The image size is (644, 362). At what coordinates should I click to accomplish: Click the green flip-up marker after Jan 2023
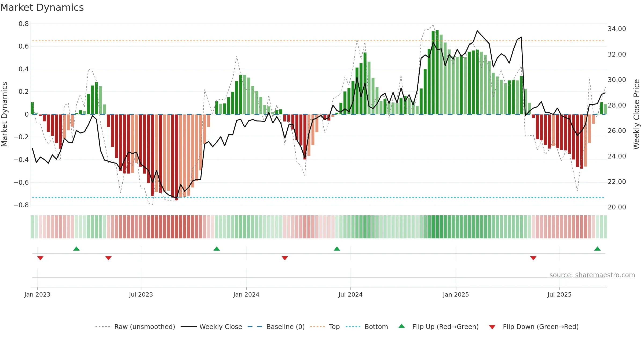pyautogui.click(x=76, y=249)
